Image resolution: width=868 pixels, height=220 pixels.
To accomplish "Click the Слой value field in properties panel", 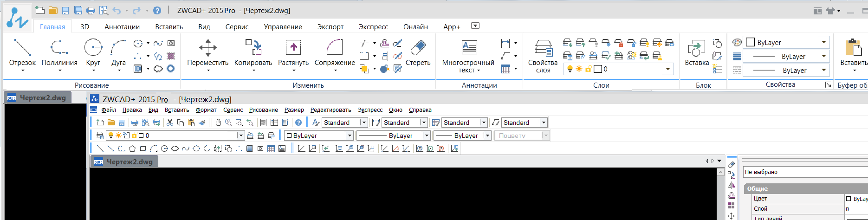I will click(856, 209).
